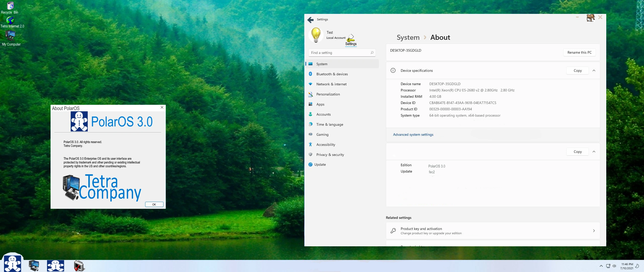Image resolution: width=644 pixels, height=272 pixels.
Task: Open Tetra Internet 2.0 desktop icon
Action: click(x=10, y=21)
